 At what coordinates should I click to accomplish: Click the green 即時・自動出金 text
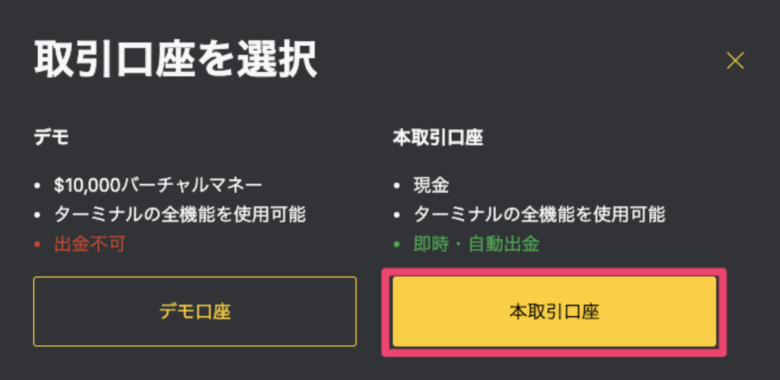coord(476,244)
